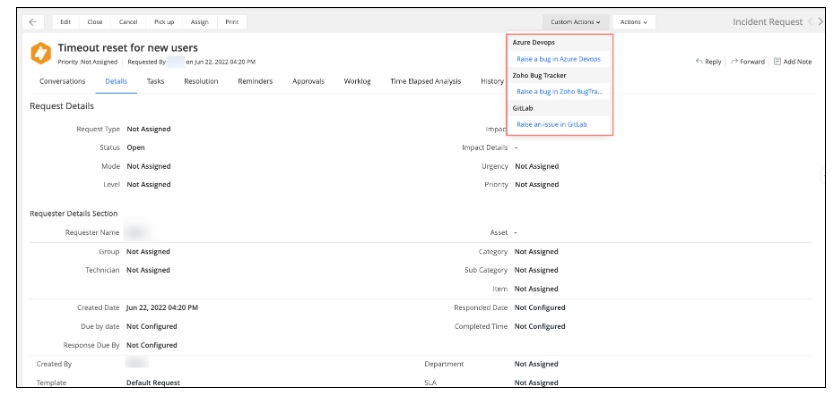Click the Forward arrow icon

tap(734, 62)
